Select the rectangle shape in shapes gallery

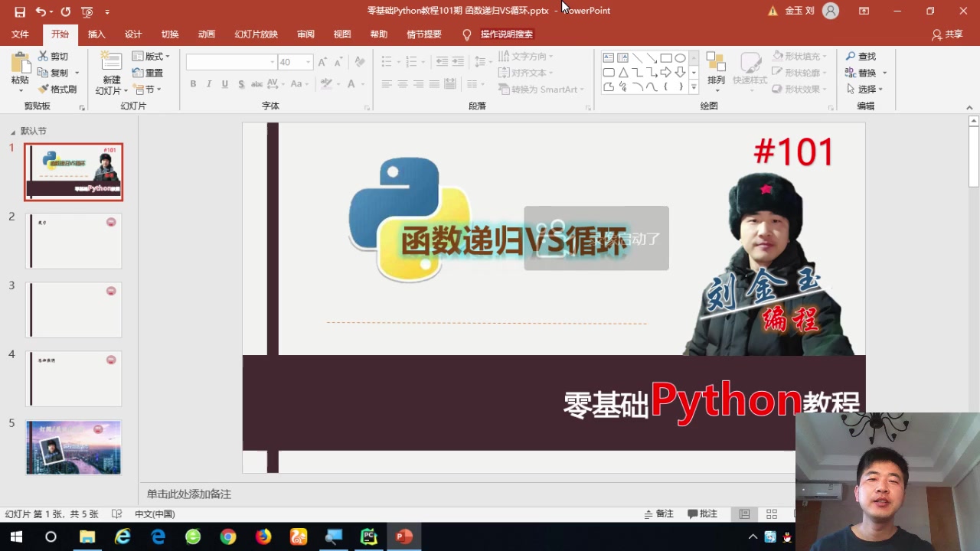coord(666,58)
